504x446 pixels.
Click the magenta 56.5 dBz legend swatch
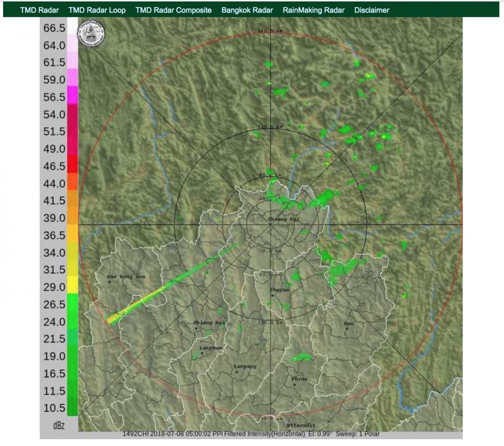pos(72,95)
